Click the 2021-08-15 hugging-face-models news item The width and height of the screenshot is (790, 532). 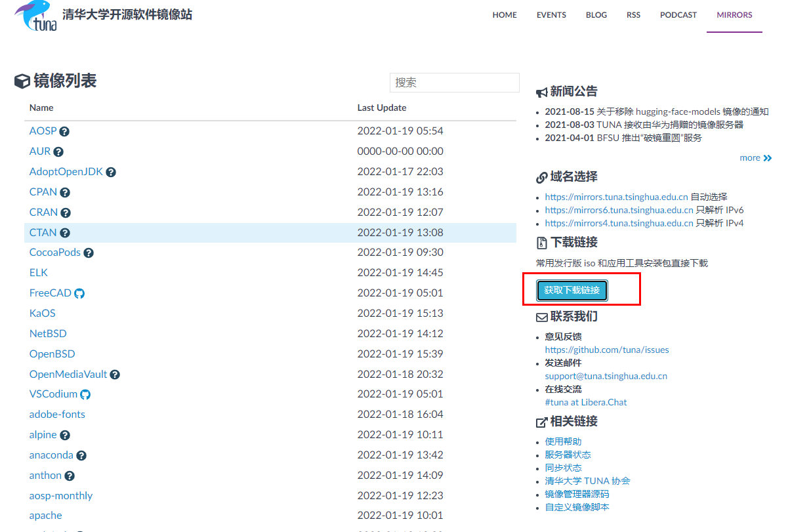point(657,112)
